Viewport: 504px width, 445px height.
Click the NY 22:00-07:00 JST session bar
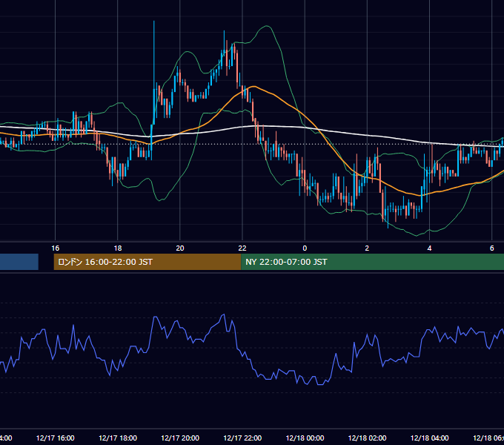point(372,262)
